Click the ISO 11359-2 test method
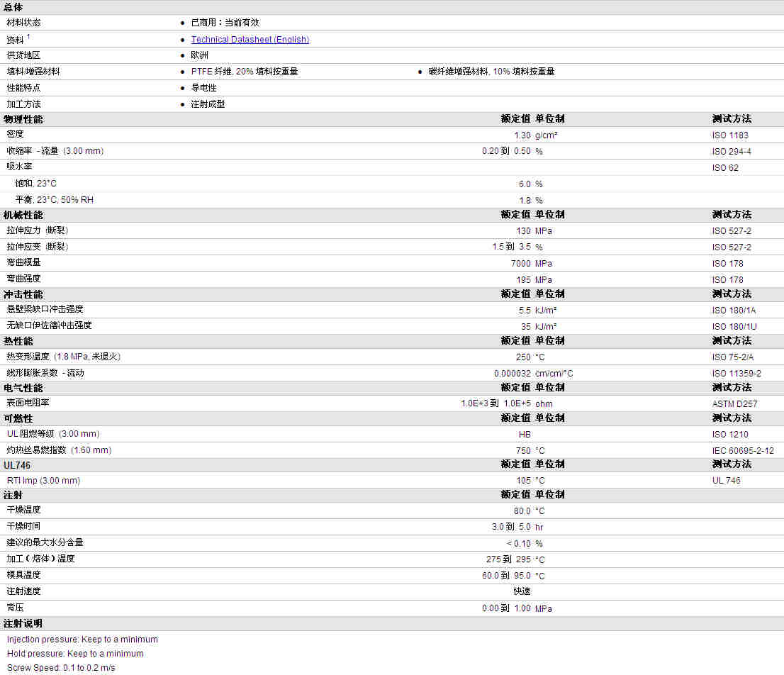784x675 pixels. [737, 374]
